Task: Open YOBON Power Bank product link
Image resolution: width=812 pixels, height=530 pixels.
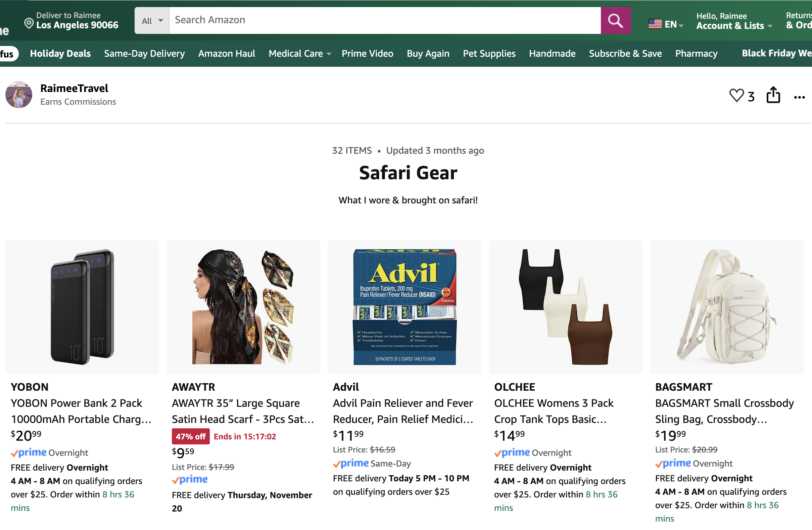Action: [x=81, y=411]
